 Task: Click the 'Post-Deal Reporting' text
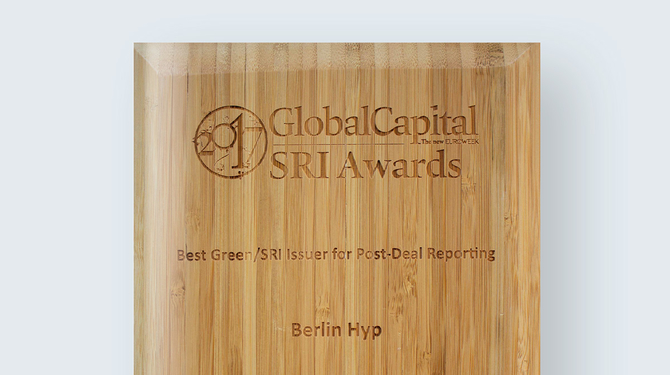(426, 255)
